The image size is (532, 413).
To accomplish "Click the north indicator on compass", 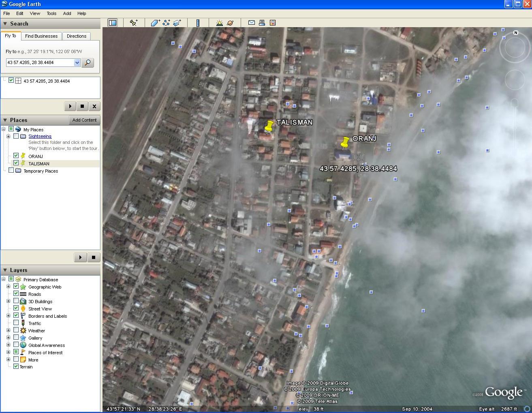I will (x=516, y=33).
